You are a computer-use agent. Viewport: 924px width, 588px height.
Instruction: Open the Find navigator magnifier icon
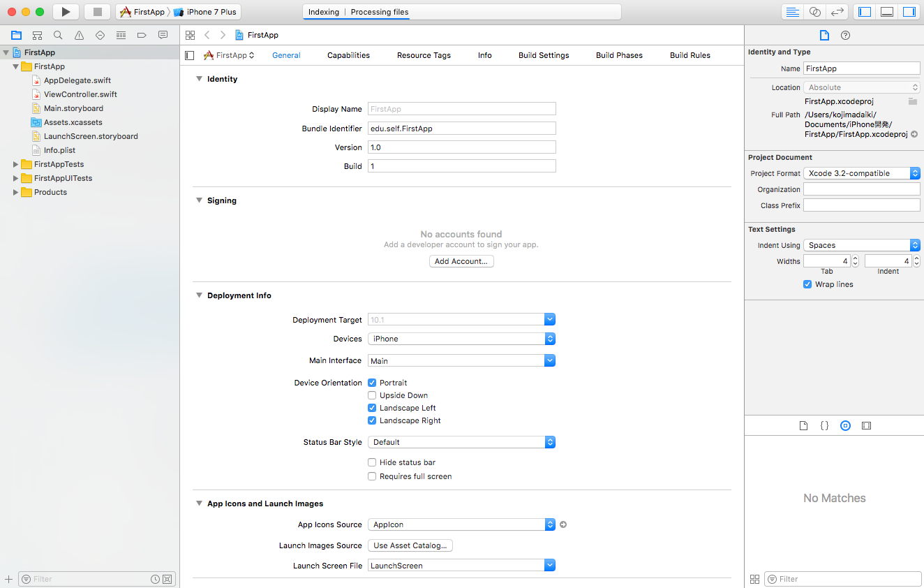[x=59, y=35]
